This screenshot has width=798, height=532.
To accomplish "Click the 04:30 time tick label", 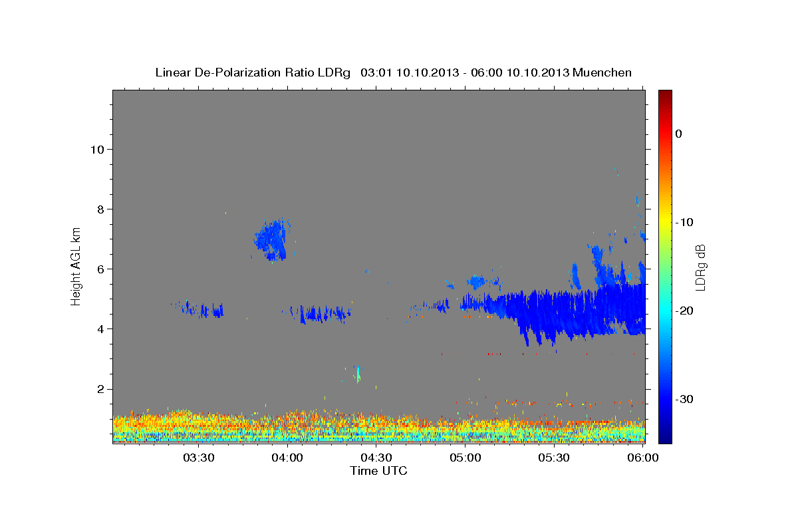I will [x=376, y=458].
